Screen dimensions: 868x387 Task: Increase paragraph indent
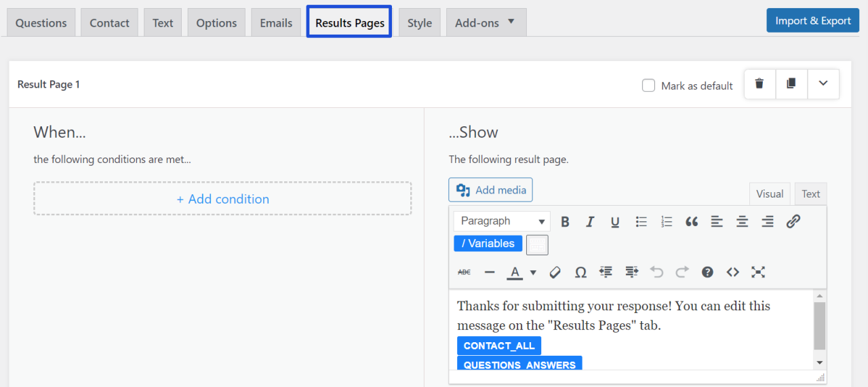point(631,272)
